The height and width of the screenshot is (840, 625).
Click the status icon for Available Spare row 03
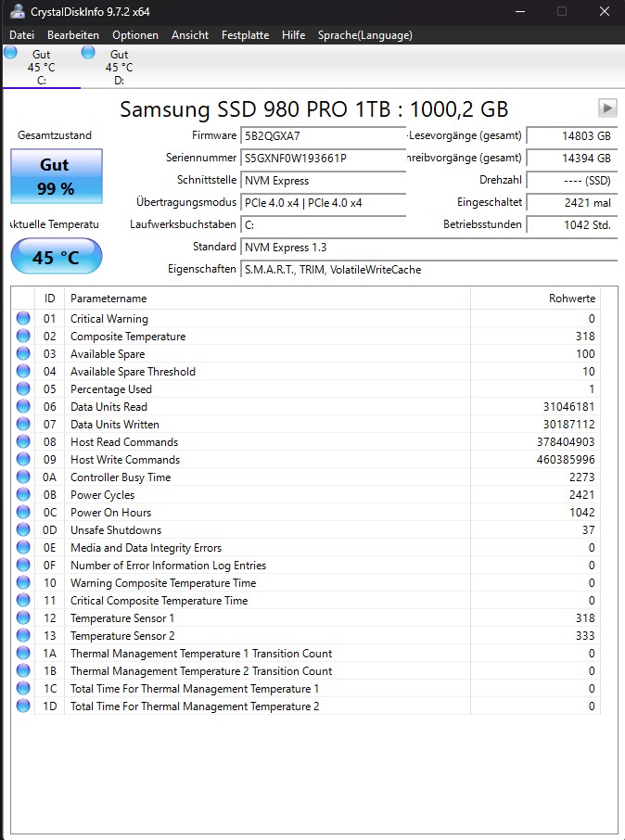coord(23,353)
